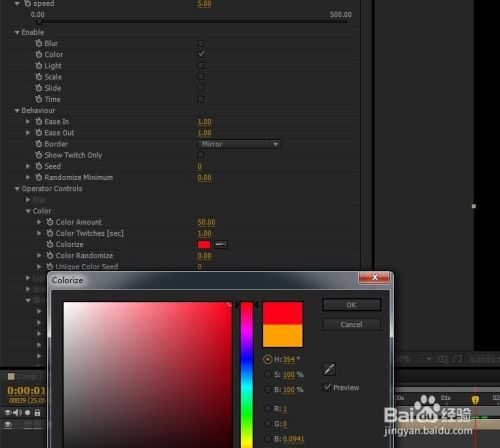The height and width of the screenshot is (448, 500).
Task: Click the speed slider track
Action: pyautogui.click(x=193, y=22)
